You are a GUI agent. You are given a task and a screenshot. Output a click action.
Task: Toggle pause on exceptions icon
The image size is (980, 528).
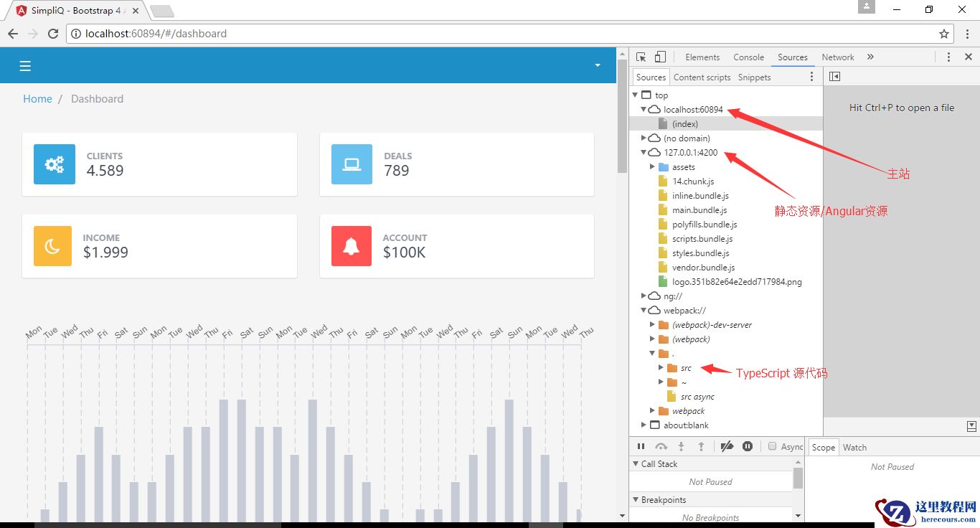click(748, 446)
